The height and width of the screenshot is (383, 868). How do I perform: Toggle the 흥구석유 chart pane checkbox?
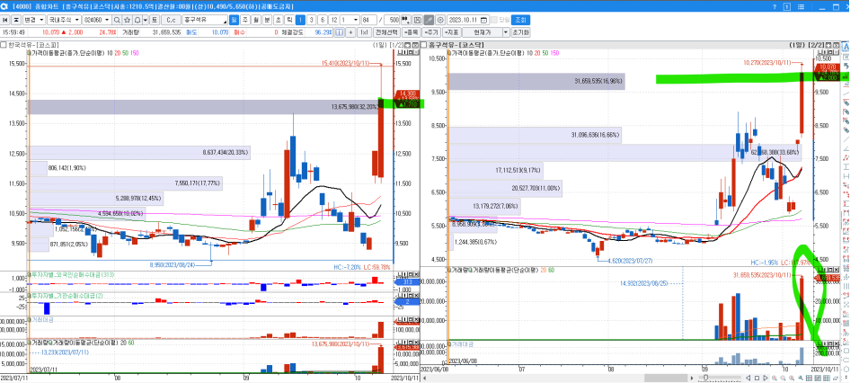423,44
